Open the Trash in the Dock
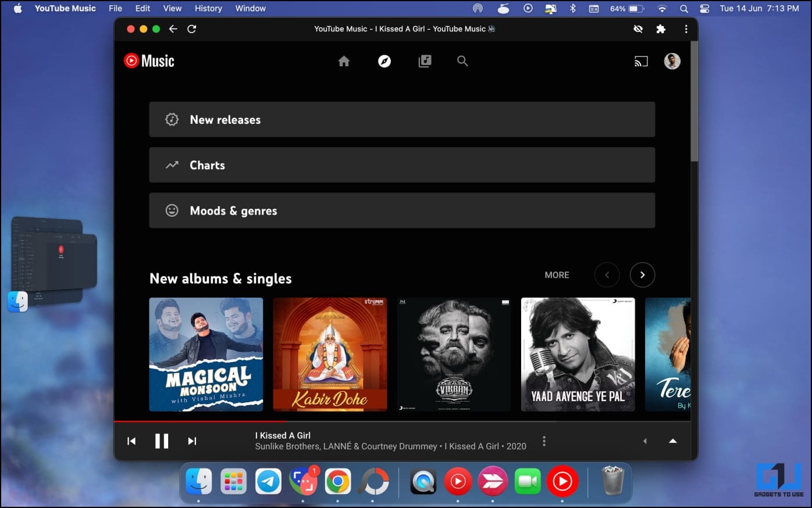The image size is (812, 508). click(612, 481)
